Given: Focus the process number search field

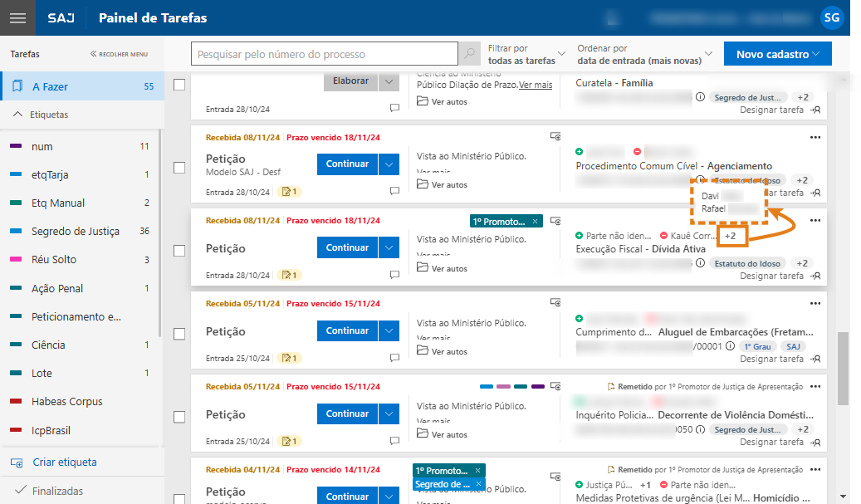Looking at the screenshot, I should point(325,55).
